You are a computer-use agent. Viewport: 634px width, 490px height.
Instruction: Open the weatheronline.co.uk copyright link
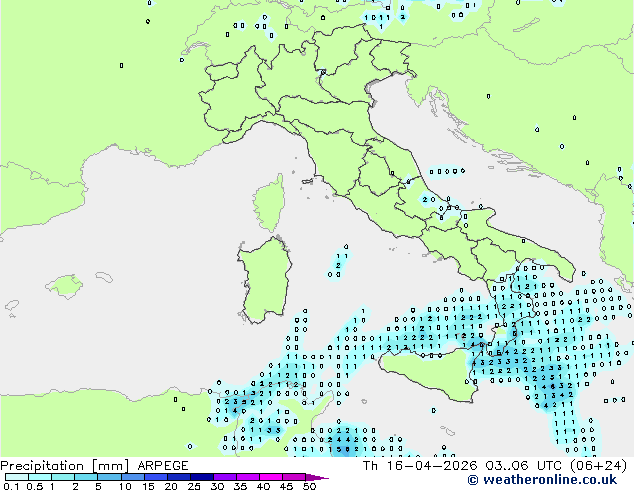[x=542, y=480]
